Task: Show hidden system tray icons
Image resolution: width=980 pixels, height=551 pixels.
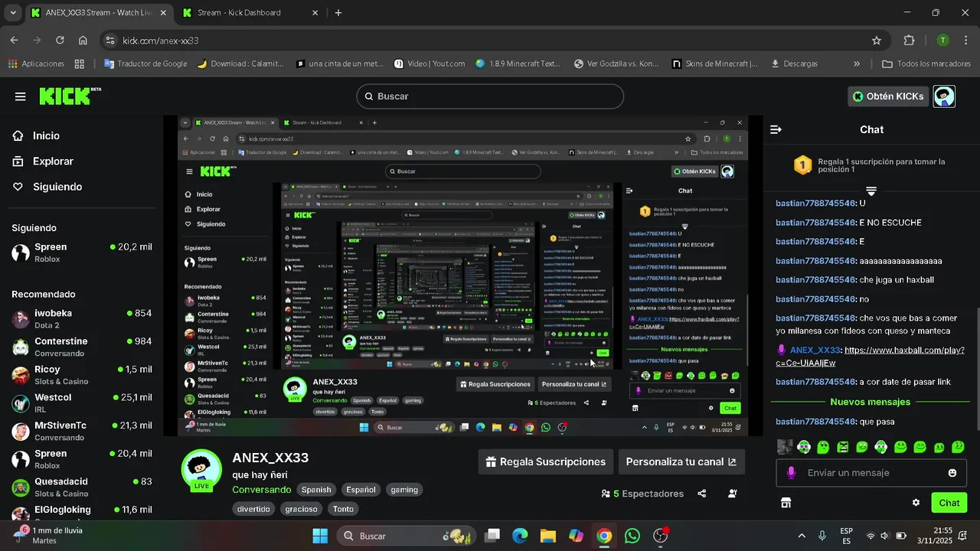Action: pyautogui.click(x=802, y=536)
